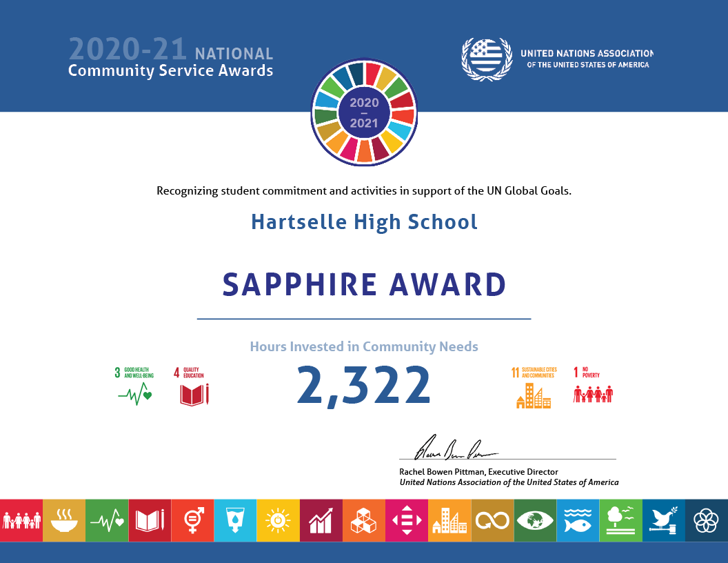Viewport: 728px width, 563px height.
Task: Click the Goal 1 No Poverty icon beside hours
Action: 593,384
